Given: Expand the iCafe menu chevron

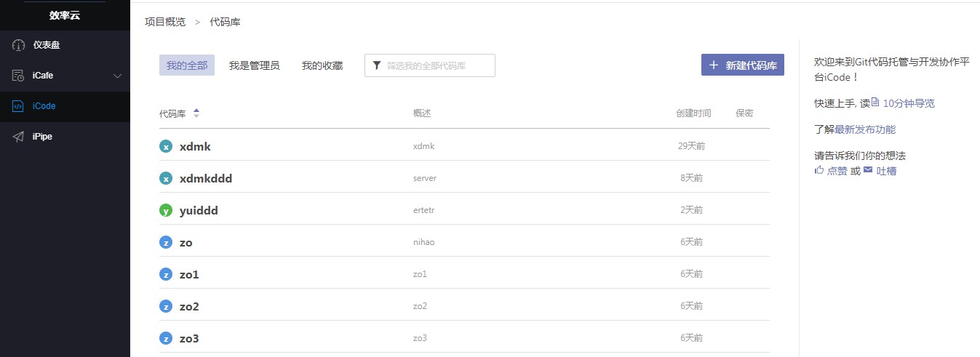Looking at the screenshot, I should 118,76.
